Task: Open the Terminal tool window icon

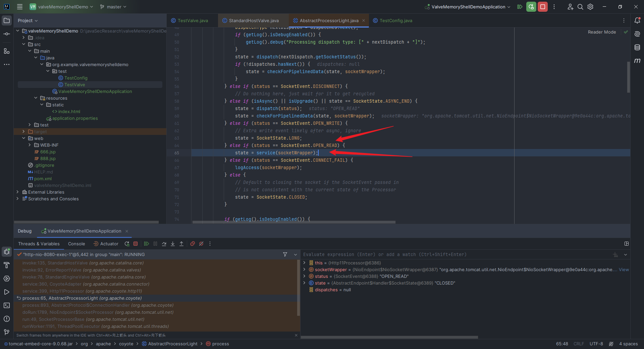Action: click(x=7, y=305)
